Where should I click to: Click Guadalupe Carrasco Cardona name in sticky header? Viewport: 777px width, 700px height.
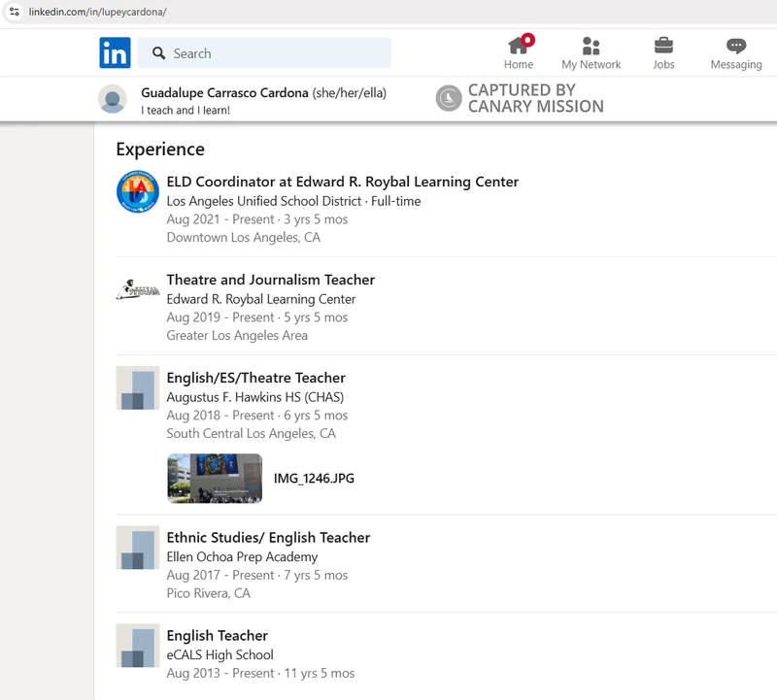click(224, 92)
